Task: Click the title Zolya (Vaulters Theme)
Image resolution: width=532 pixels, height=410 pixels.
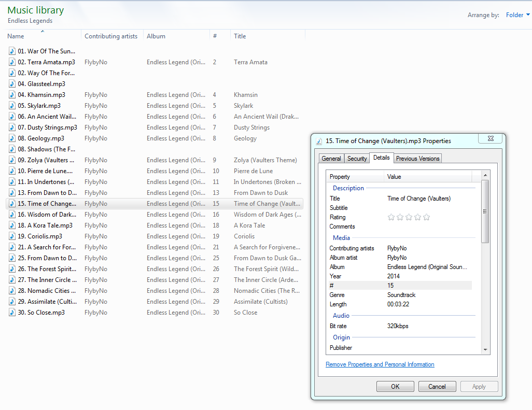Action: (265, 160)
